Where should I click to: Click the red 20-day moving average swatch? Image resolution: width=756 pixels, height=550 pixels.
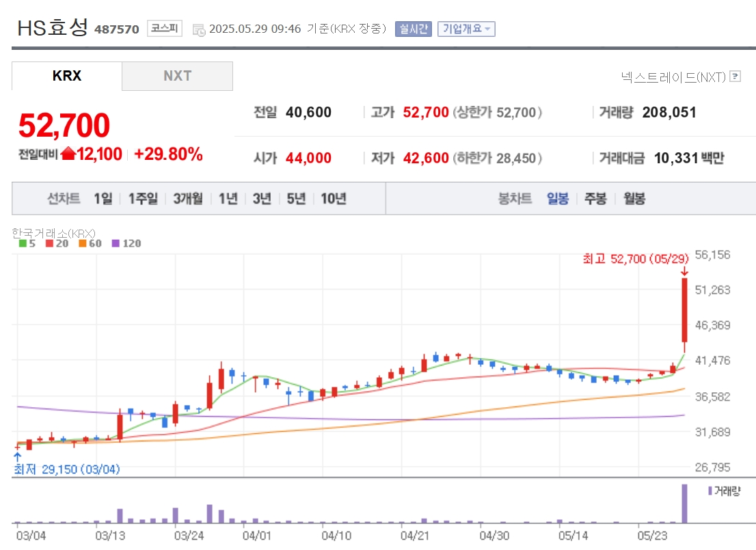pos(49,243)
